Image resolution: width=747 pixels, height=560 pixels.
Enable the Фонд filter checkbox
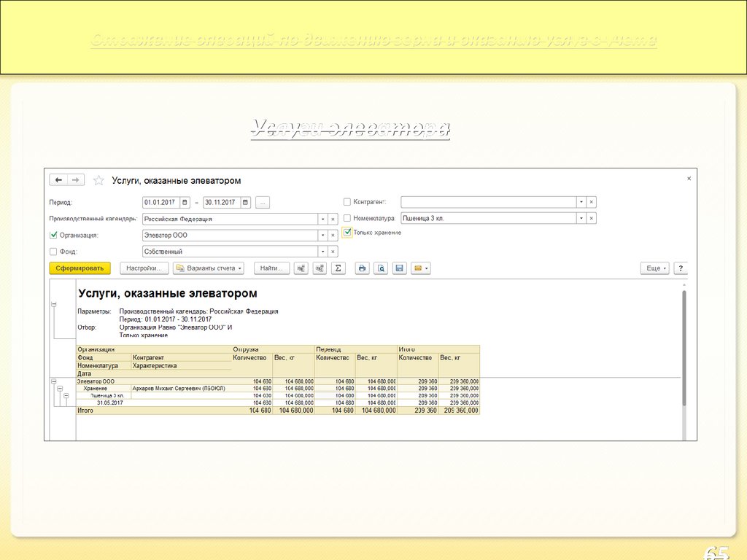coord(53,252)
